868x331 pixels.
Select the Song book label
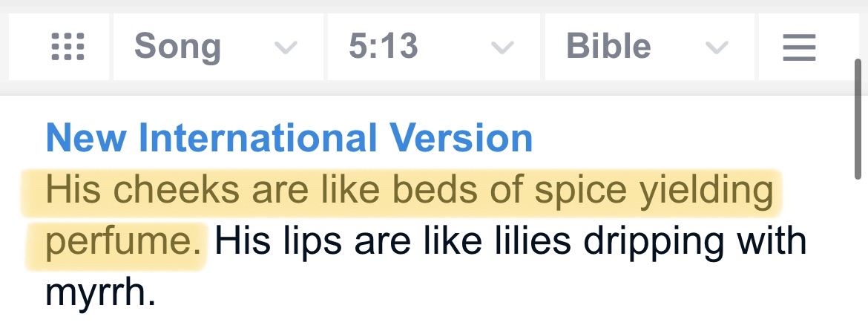point(177,47)
